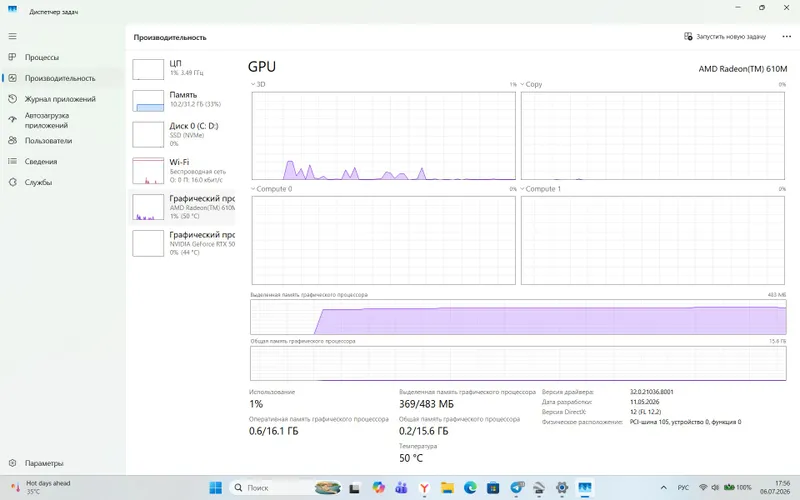Click the DirectX version 12 (FL 12.2)
Image resolution: width=800 pixels, height=500 pixels.
click(x=645, y=412)
